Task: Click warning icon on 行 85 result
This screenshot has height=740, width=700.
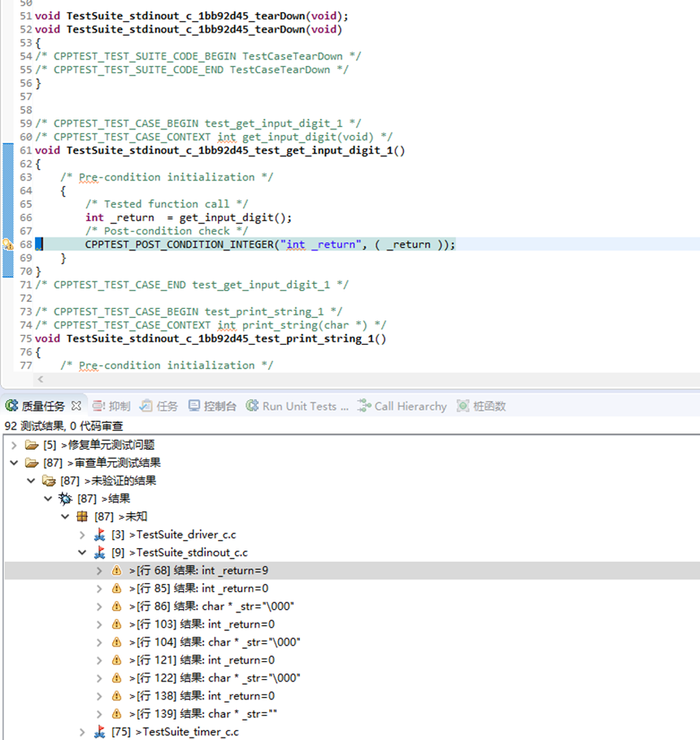Action: pos(116,588)
